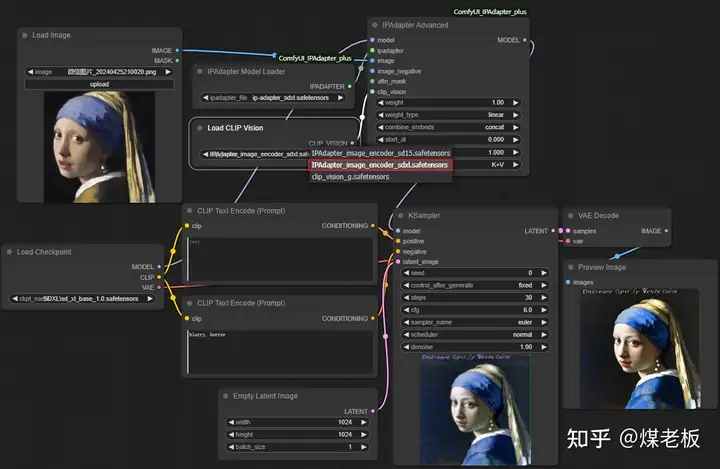
Task: Click the MASK output port on Load Image
Action: pyautogui.click(x=177, y=61)
